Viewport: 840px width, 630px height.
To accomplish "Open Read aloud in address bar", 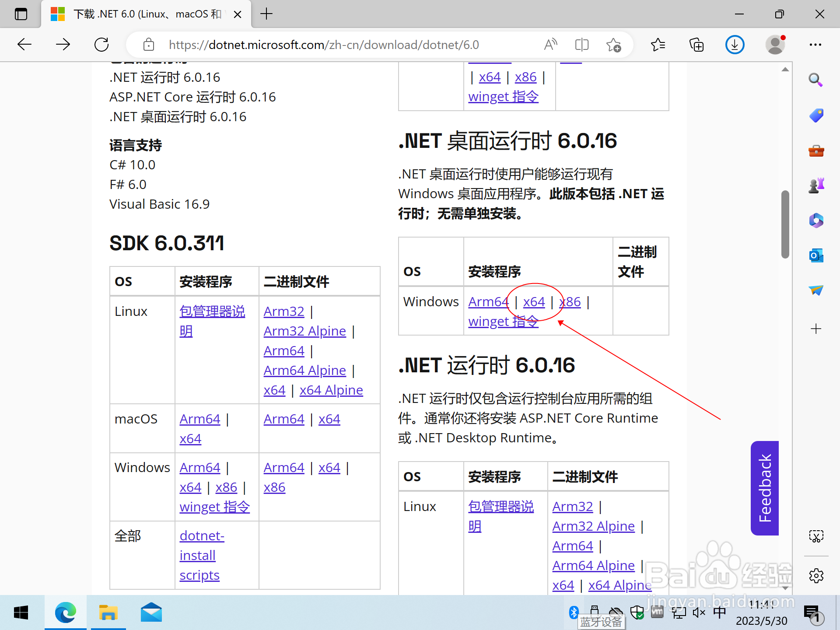I will [x=550, y=45].
